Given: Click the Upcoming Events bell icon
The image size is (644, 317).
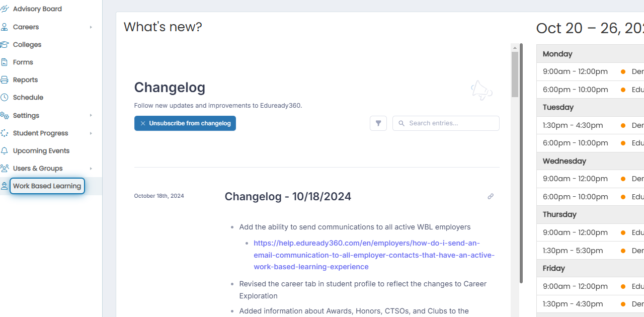Looking at the screenshot, I should click(4, 151).
